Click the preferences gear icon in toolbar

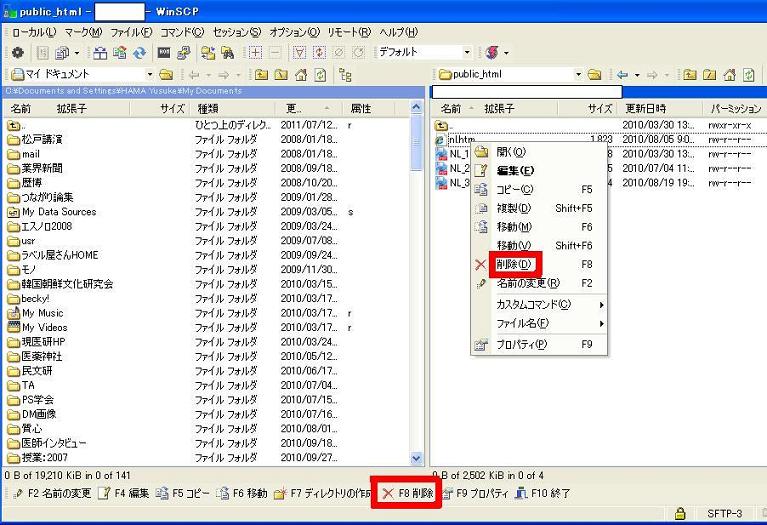click(x=18, y=52)
